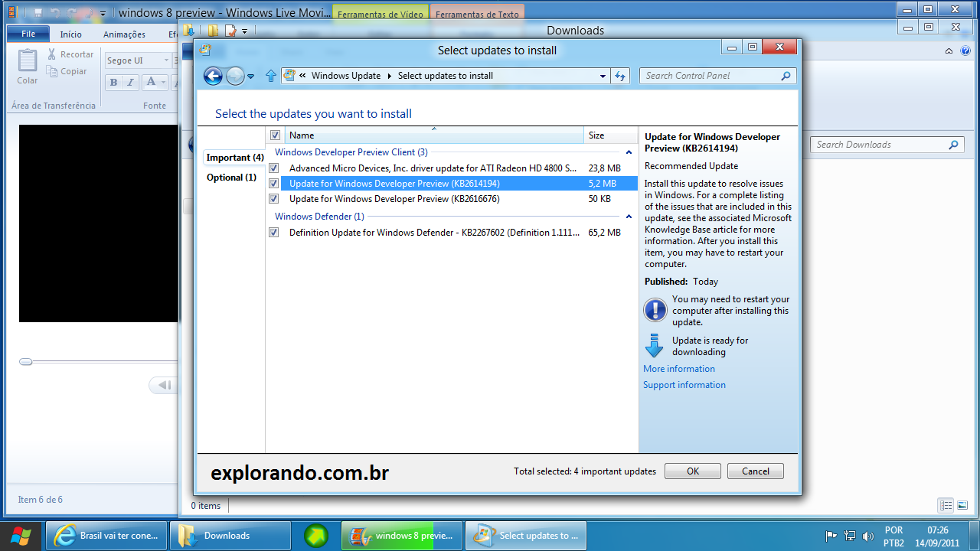Click the Forward navigation arrow

coord(235,76)
